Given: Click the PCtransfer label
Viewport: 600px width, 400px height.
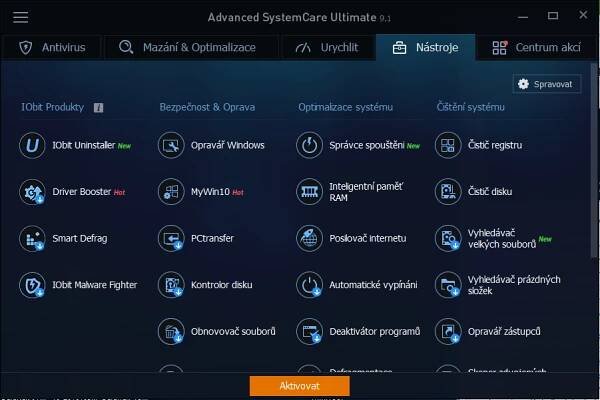Looking at the screenshot, I should coord(212,238).
